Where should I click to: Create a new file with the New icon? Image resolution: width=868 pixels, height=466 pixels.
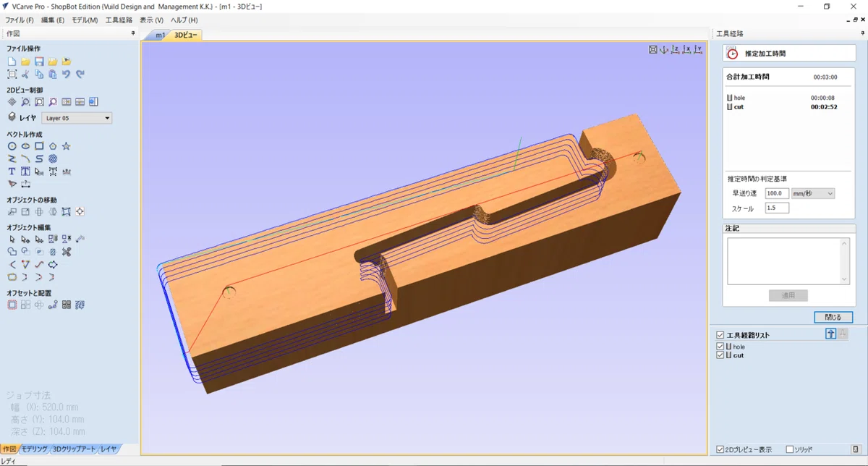click(12, 62)
